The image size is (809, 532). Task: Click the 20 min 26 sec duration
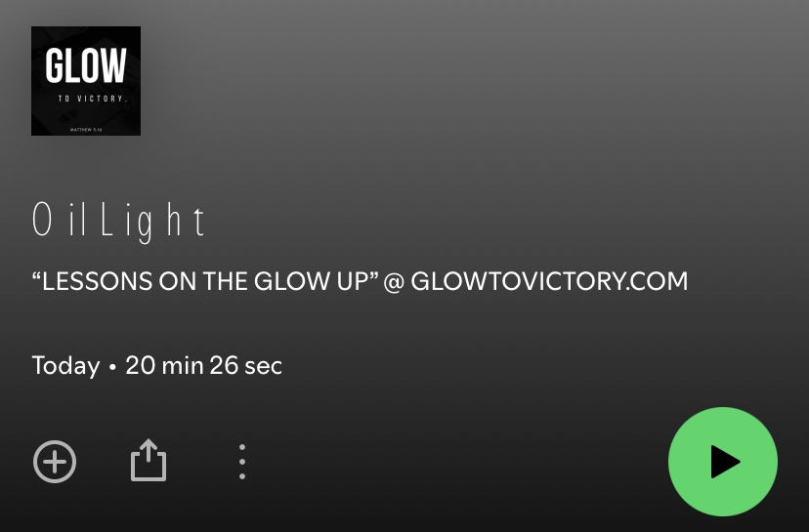pos(204,365)
